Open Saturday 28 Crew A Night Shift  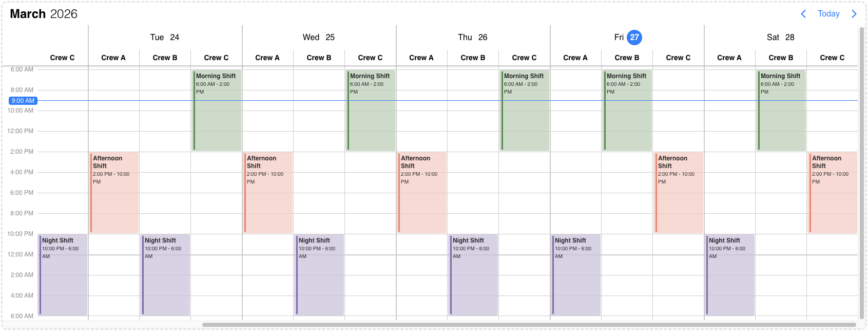730,274
